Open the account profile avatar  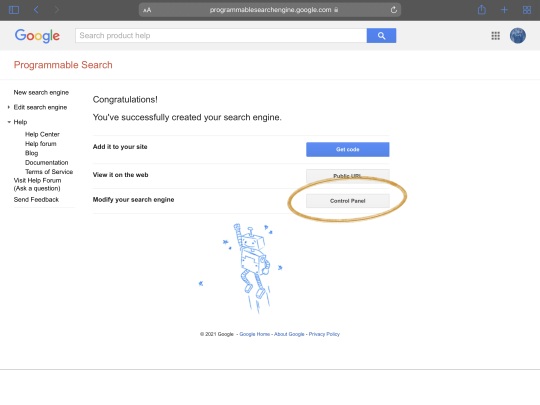coord(518,35)
